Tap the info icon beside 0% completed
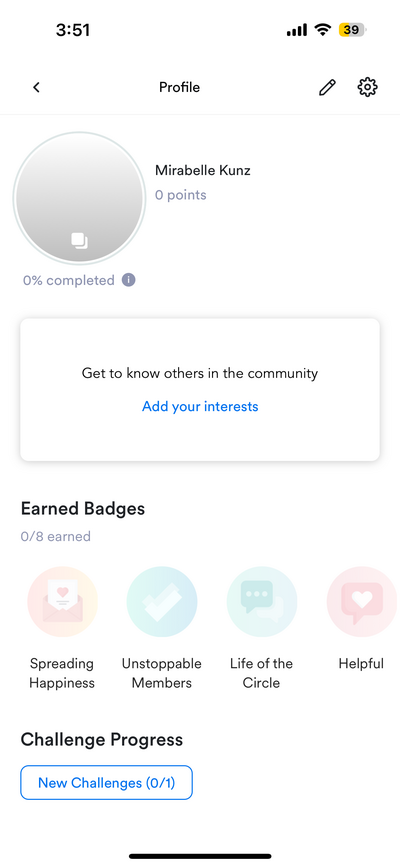 click(x=128, y=280)
